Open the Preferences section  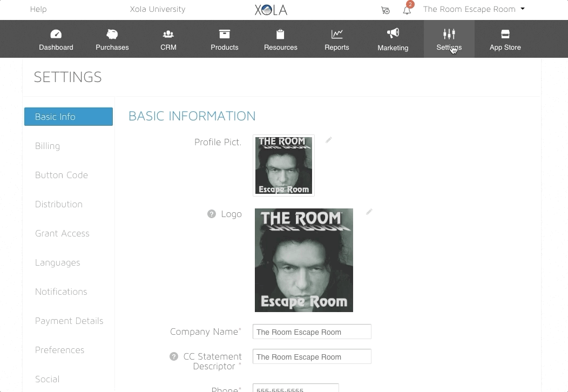click(60, 350)
